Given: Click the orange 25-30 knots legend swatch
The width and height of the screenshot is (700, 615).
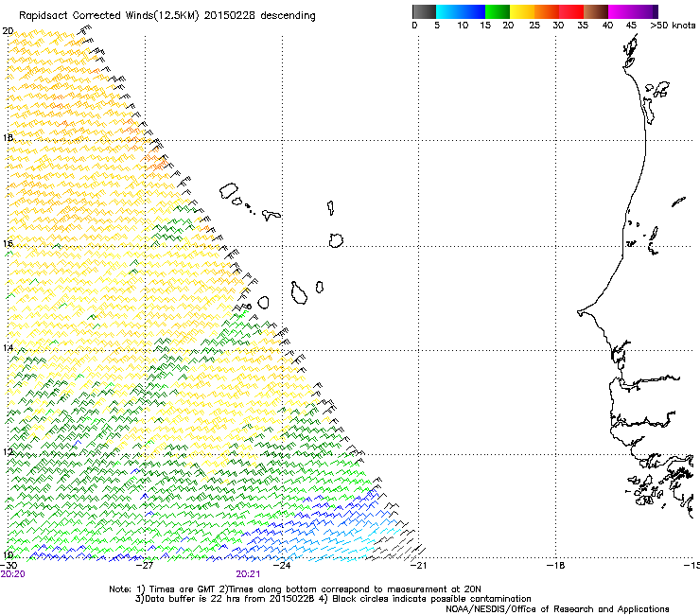Looking at the screenshot, I should click(547, 11).
